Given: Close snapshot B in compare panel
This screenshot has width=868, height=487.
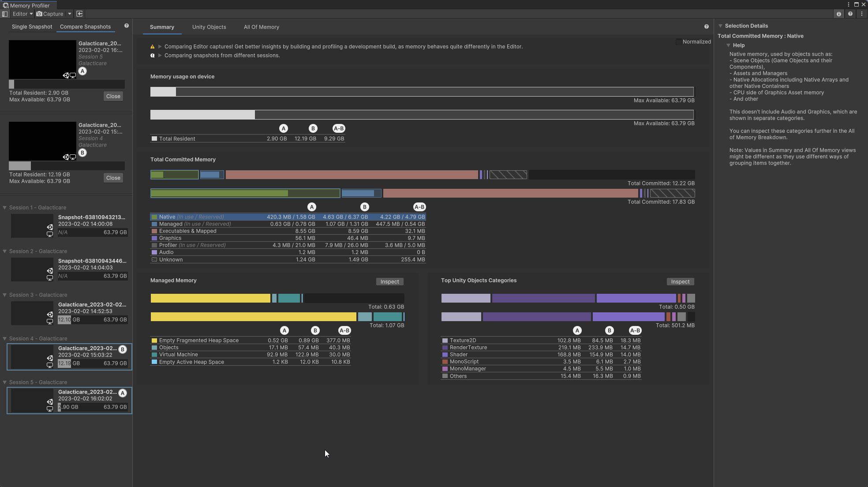Looking at the screenshot, I should pos(113,178).
